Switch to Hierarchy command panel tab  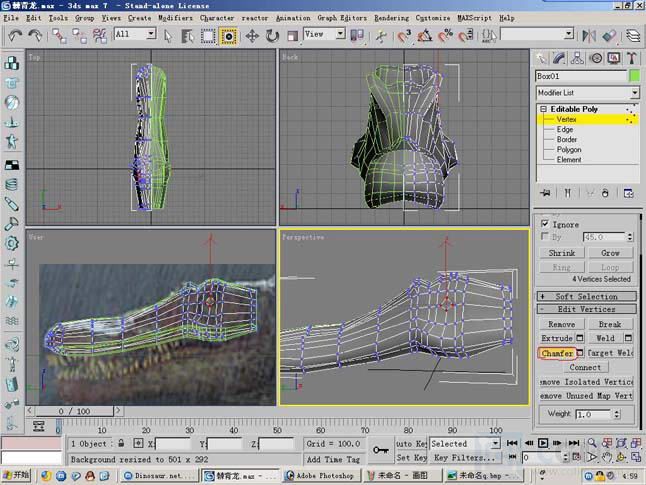tap(577, 59)
